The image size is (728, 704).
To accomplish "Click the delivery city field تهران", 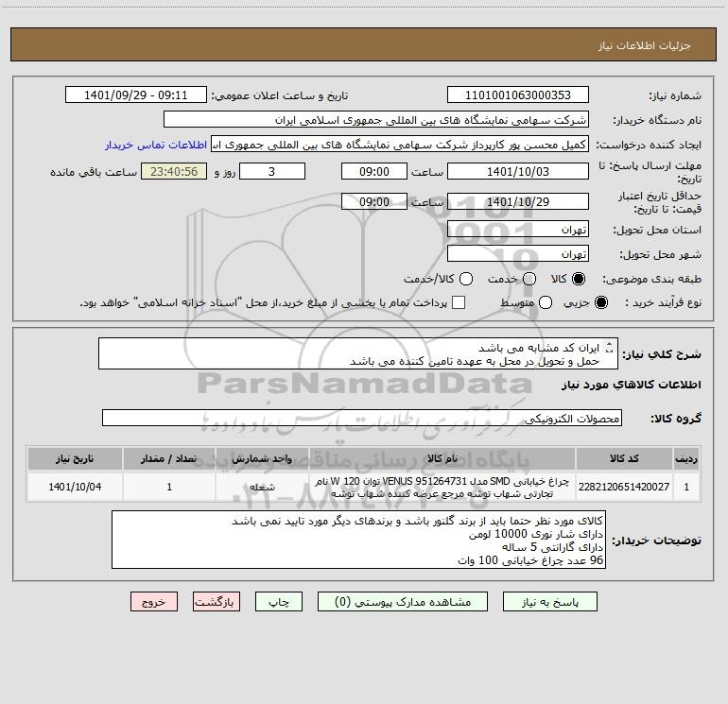I will pos(518,254).
